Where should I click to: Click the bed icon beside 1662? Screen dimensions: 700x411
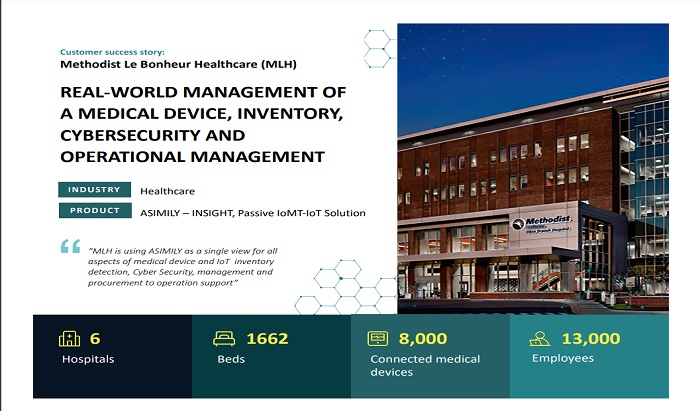pyautogui.click(x=224, y=339)
